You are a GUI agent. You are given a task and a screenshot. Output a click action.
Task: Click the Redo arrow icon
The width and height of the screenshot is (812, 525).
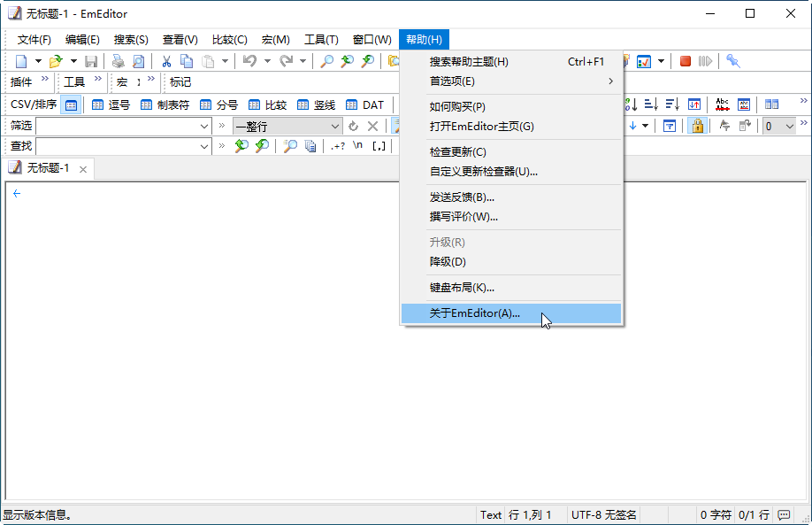coord(286,61)
